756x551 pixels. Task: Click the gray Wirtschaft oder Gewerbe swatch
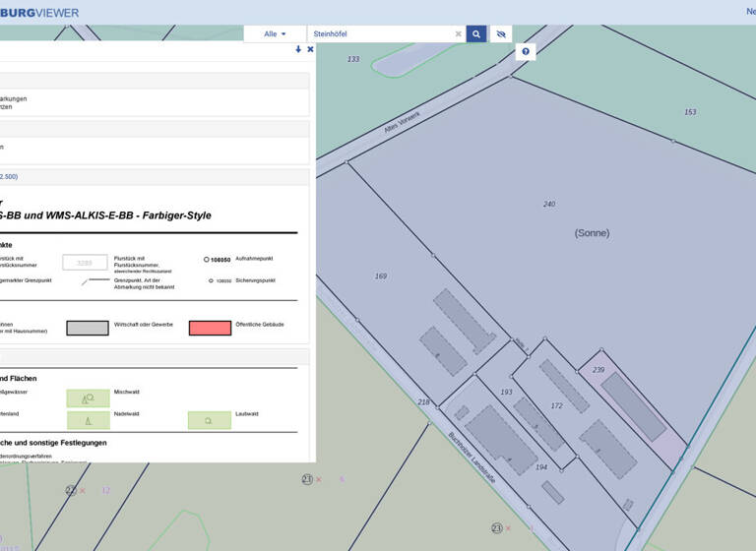point(88,328)
